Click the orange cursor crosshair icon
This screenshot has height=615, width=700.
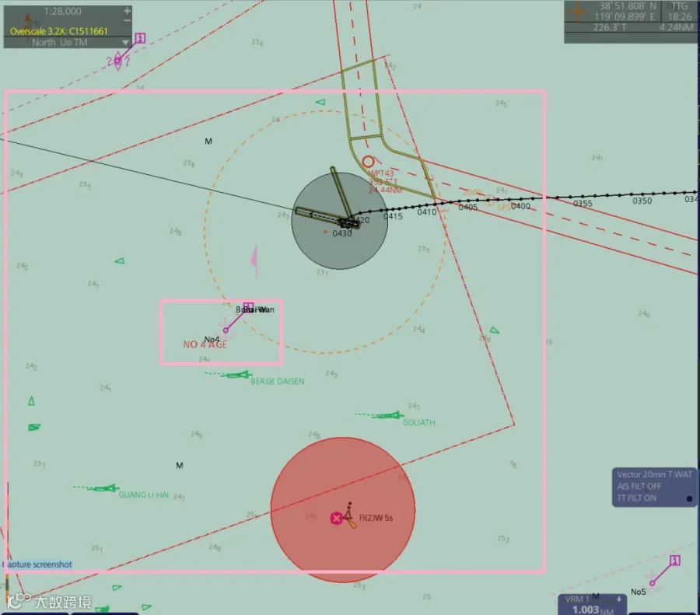(x=577, y=12)
